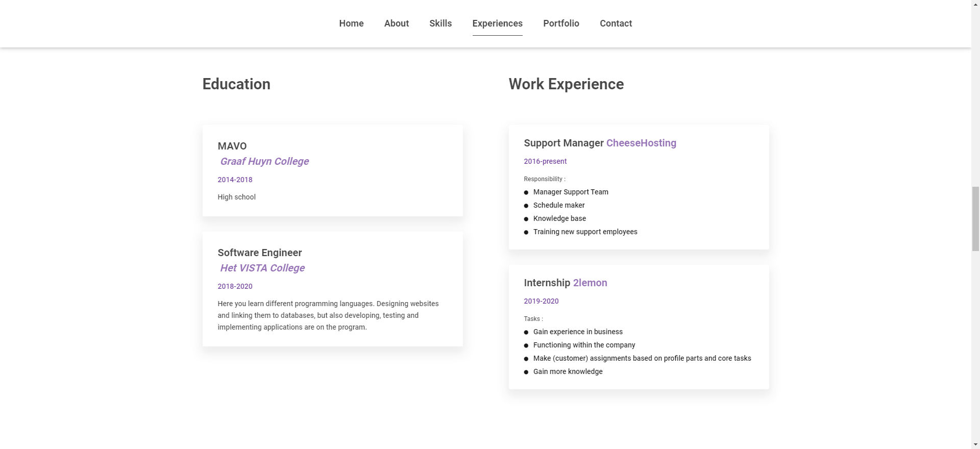The width and height of the screenshot is (980, 449).
Task: Click the Work Experience heading
Action: click(x=566, y=84)
